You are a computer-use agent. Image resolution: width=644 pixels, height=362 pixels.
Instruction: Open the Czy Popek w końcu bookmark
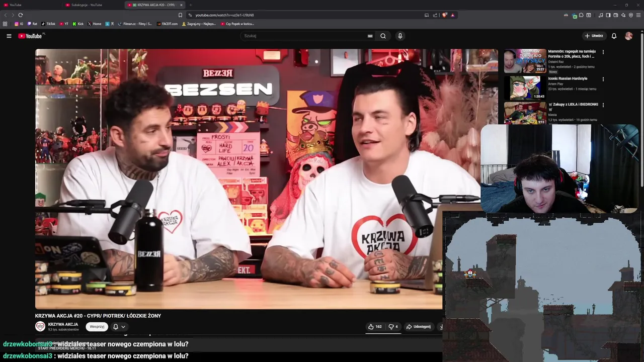pos(237,24)
